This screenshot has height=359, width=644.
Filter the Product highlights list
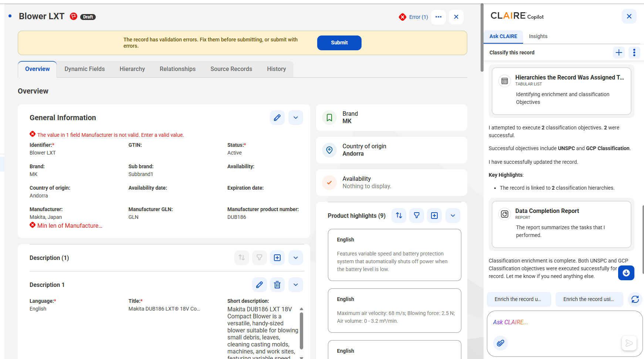pos(417,216)
